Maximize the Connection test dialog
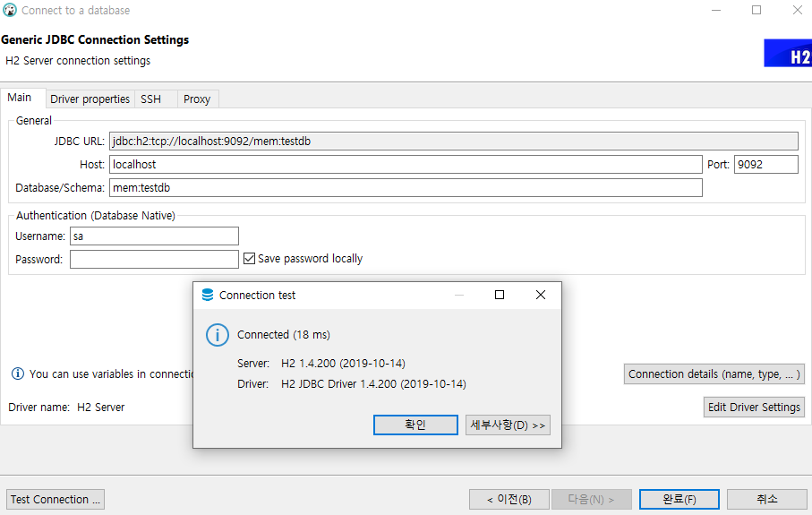 pos(500,295)
